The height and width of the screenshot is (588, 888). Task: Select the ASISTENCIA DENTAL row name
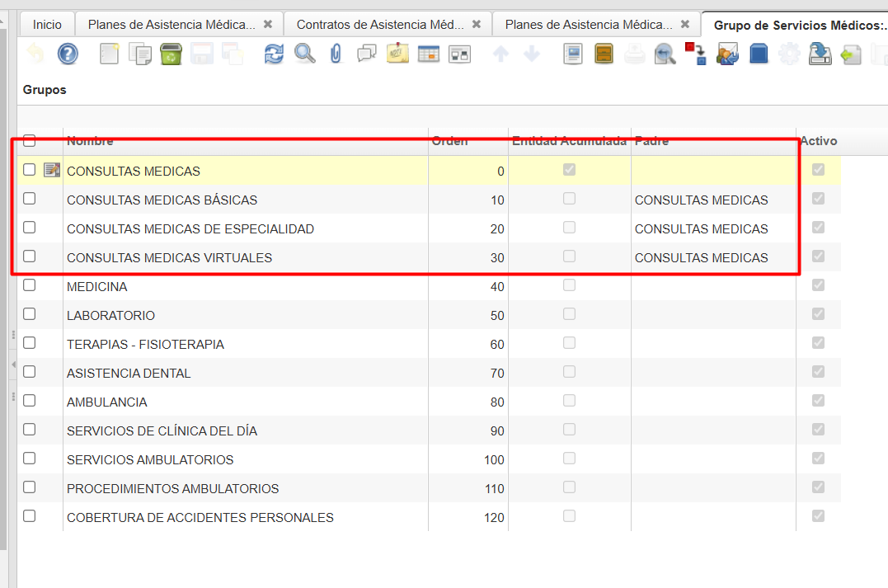pyautogui.click(x=129, y=374)
